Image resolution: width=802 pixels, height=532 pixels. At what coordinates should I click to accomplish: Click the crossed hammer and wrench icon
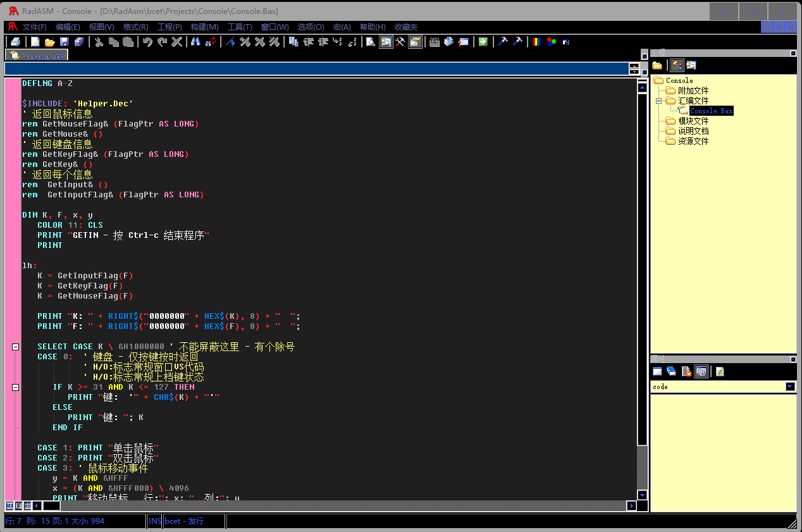pyautogui.click(x=400, y=42)
